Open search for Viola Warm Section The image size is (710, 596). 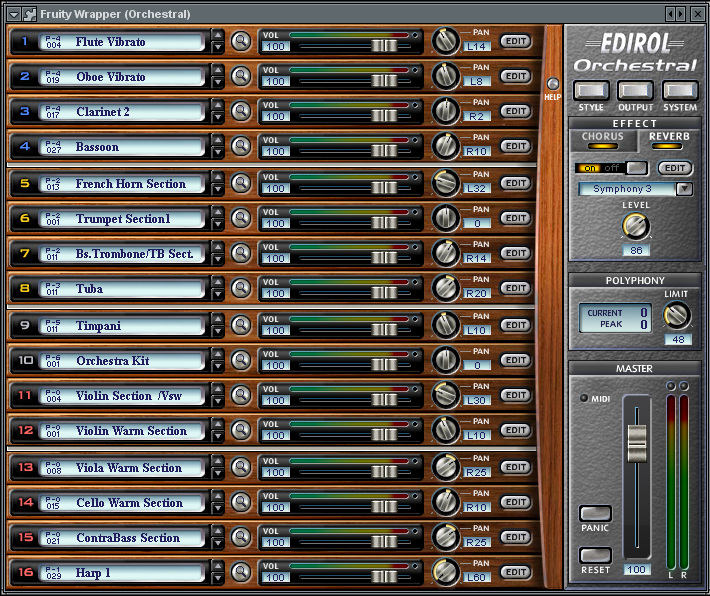coord(241,466)
